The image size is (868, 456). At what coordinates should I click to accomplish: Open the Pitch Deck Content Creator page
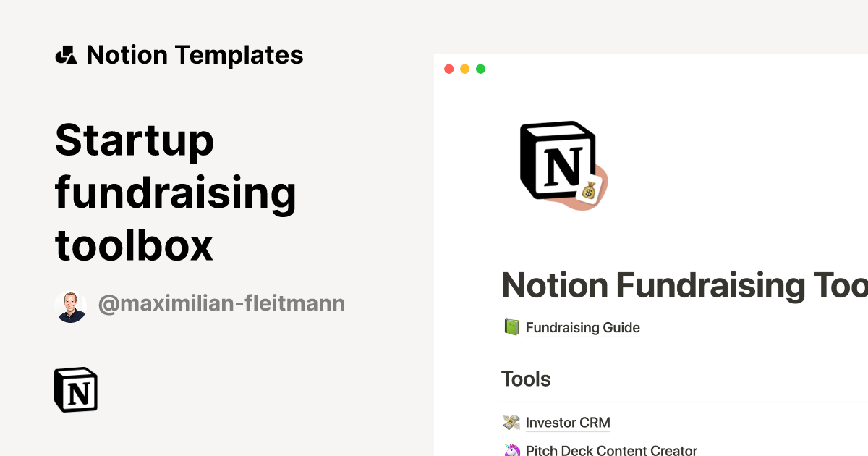[x=610, y=450]
